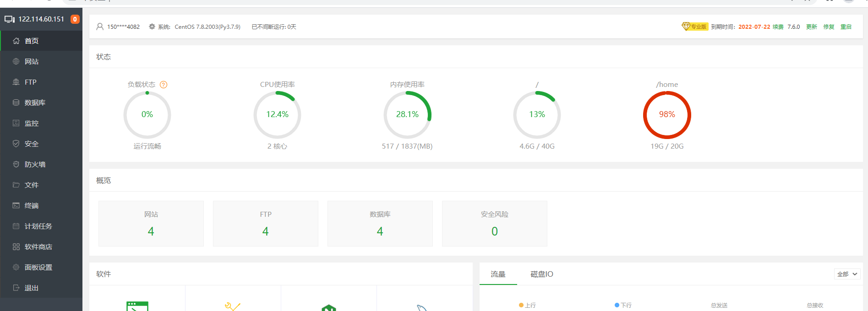Switch to the 磁盘IO tab
The width and height of the screenshot is (868, 311).
(541, 274)
